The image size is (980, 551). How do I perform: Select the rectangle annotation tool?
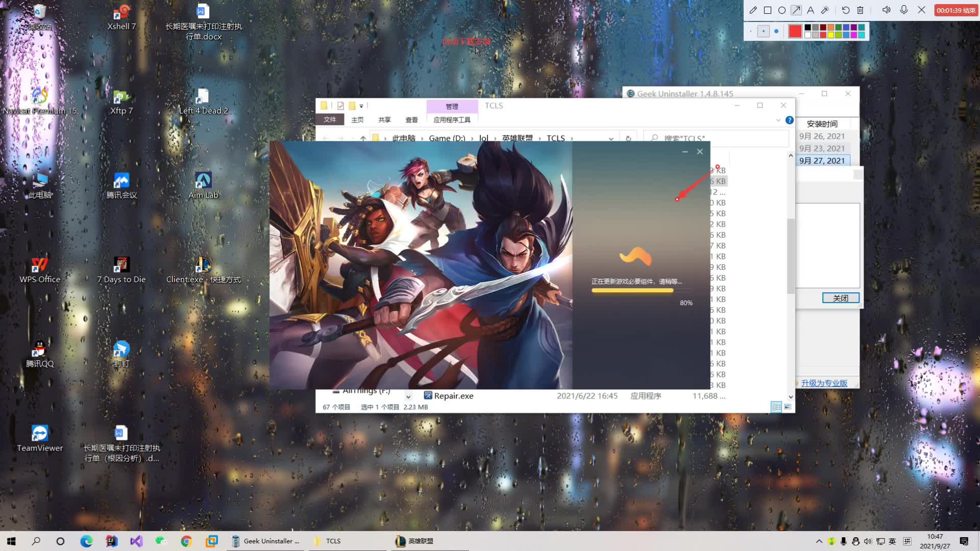tap(767, 10)
